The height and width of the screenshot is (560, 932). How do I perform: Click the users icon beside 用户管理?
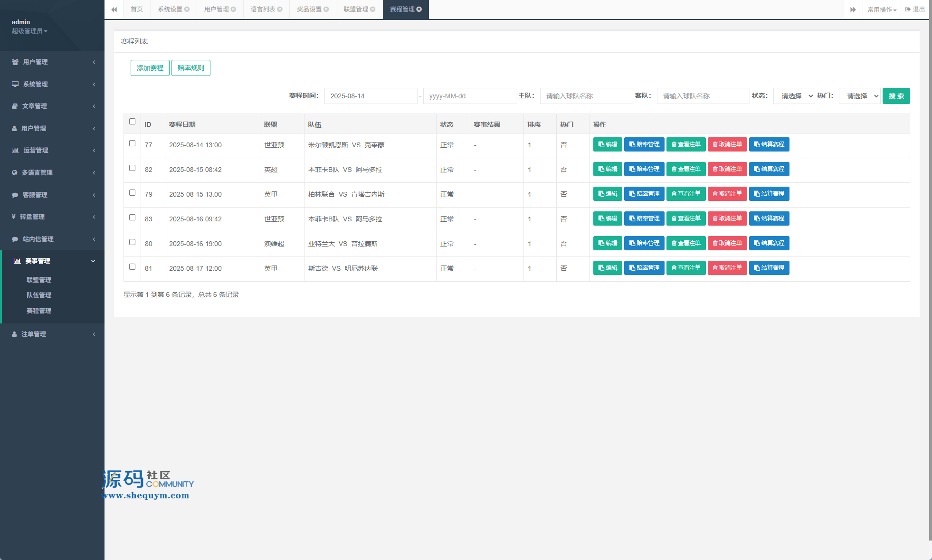(15, 62)
